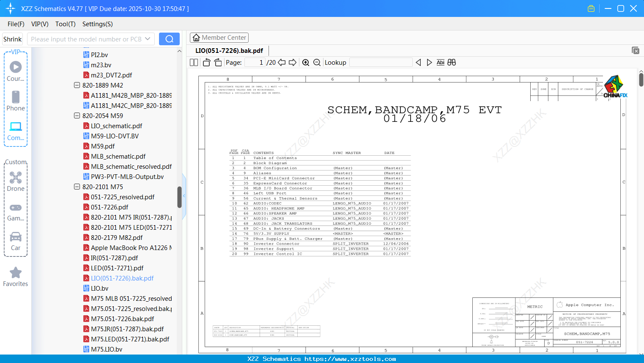The image size is (644, 363).
Task: Open LED(051-7271).pdf file
Action: [113, 268]
